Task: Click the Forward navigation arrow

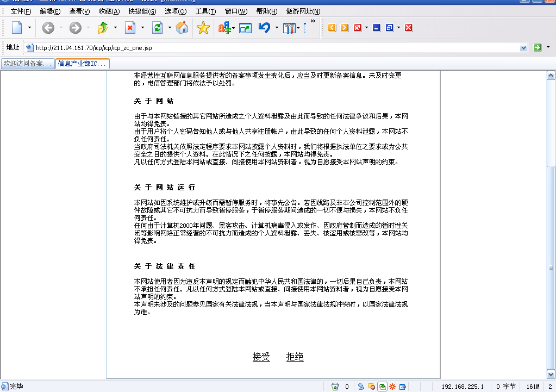Action: (x=75, y=28)
